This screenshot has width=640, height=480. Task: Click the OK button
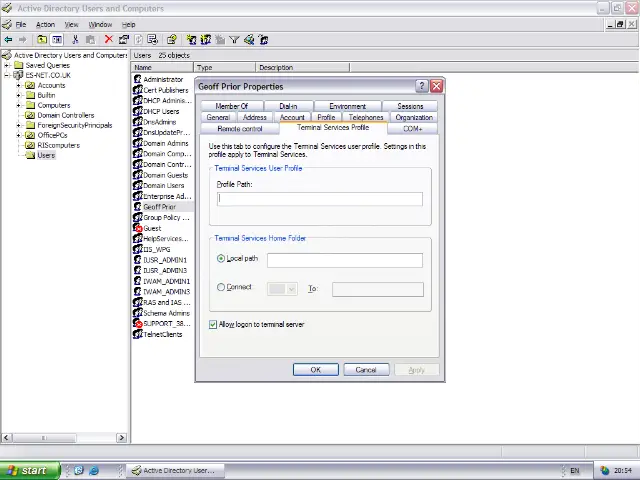316,370
